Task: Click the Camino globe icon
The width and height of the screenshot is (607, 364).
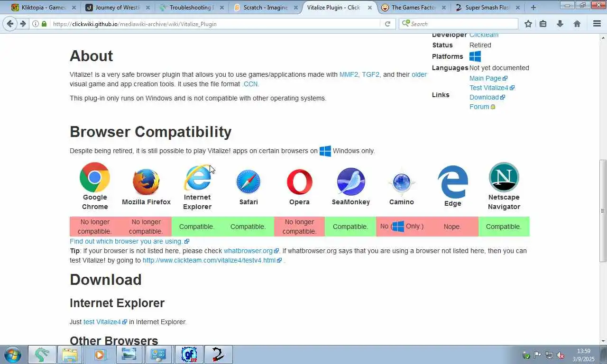Action: 402,182
